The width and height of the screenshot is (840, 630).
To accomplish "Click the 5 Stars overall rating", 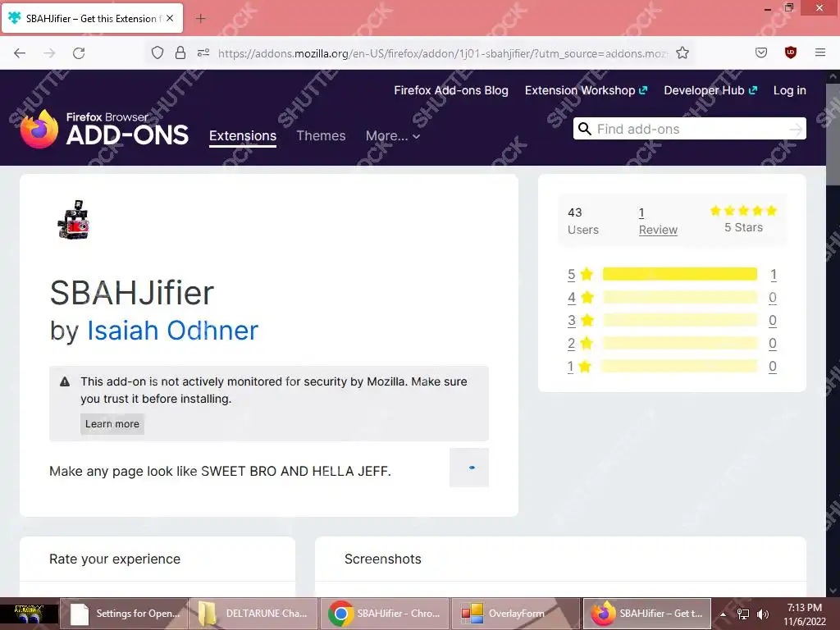I will 743,219.
